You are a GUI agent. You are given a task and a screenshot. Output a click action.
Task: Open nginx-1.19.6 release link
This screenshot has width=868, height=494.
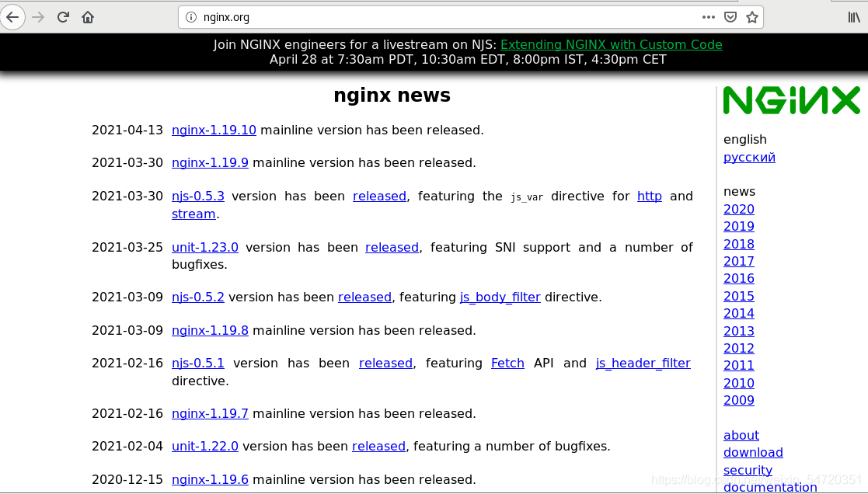tap(210, 479)
